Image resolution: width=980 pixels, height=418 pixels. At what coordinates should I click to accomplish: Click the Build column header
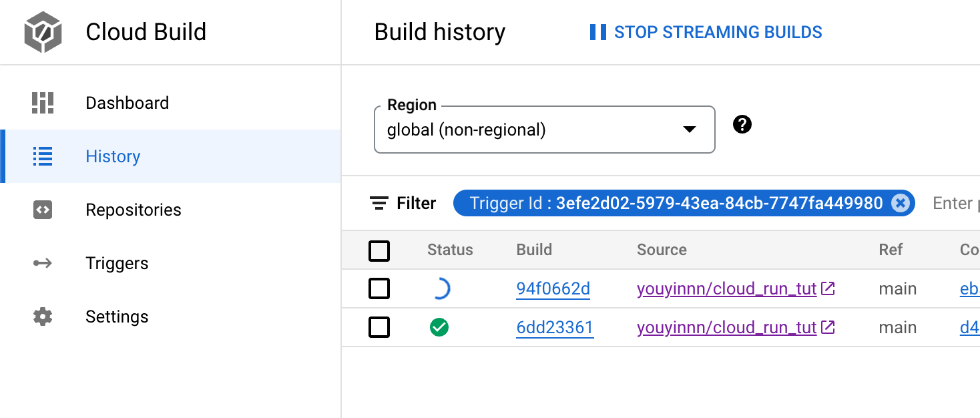point(534,250)
